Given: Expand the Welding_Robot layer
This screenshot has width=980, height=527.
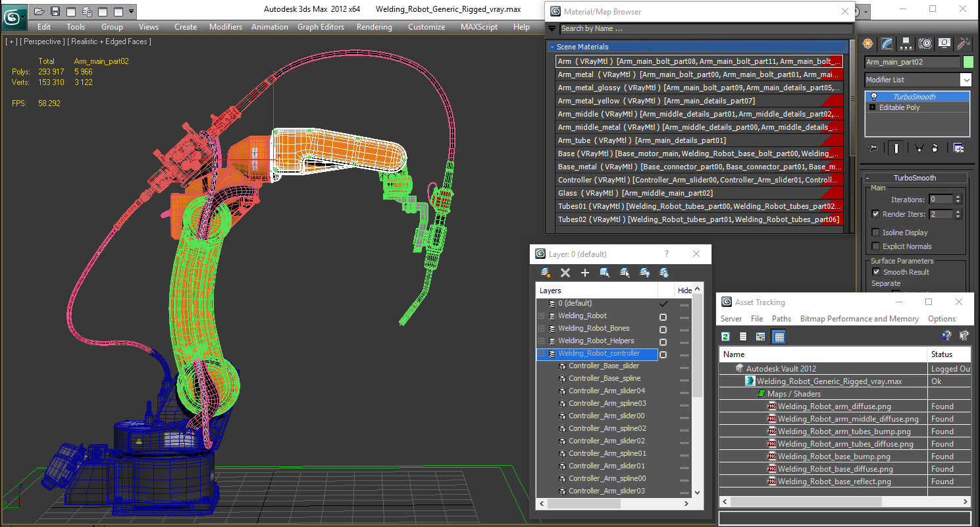Looking at the screenshot, I should click(541, 316).
